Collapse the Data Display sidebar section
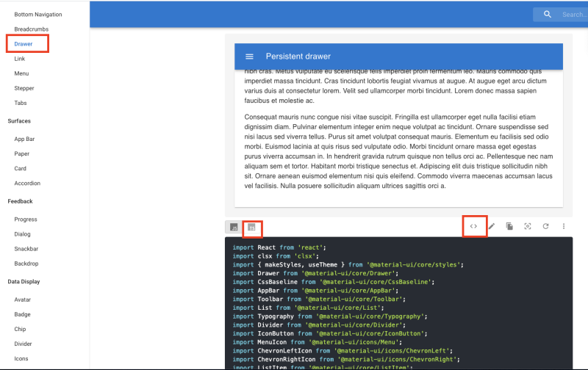The height and width of the screenshot is (370, 588). tap(24, 282)
